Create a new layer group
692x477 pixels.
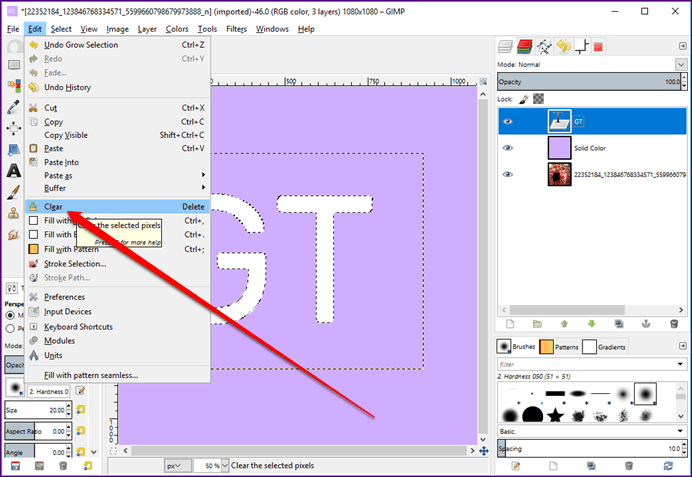[x=537, y=324]
